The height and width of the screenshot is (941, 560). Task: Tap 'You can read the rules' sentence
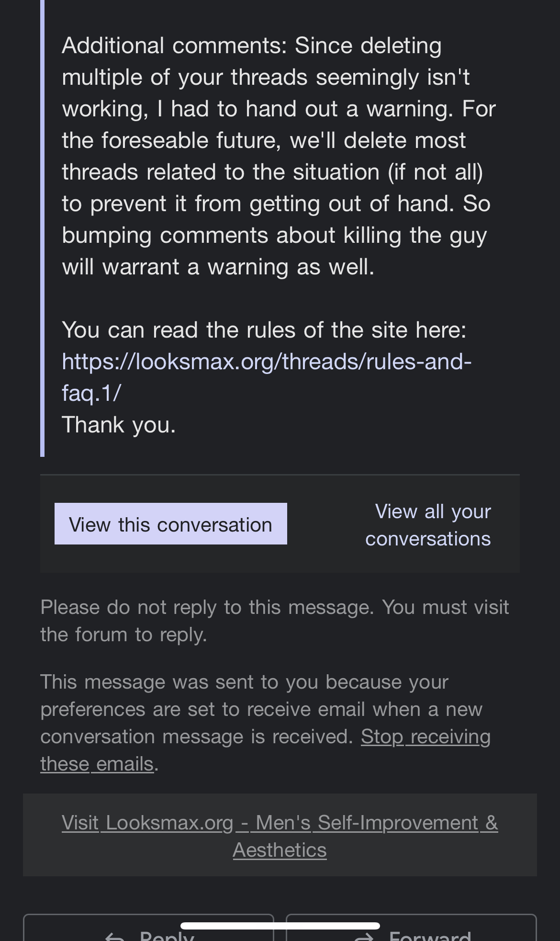pos(264,330)
